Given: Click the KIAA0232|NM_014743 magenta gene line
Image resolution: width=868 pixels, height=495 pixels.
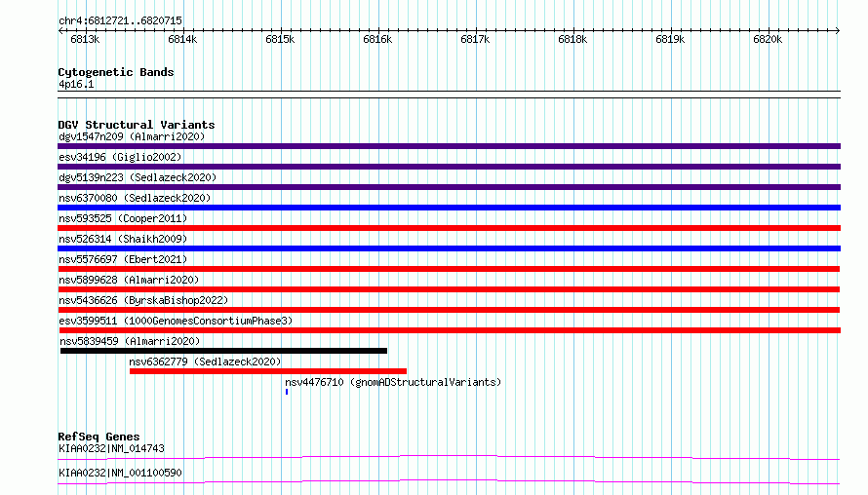Looking at the screenshot, I should 449,457.
